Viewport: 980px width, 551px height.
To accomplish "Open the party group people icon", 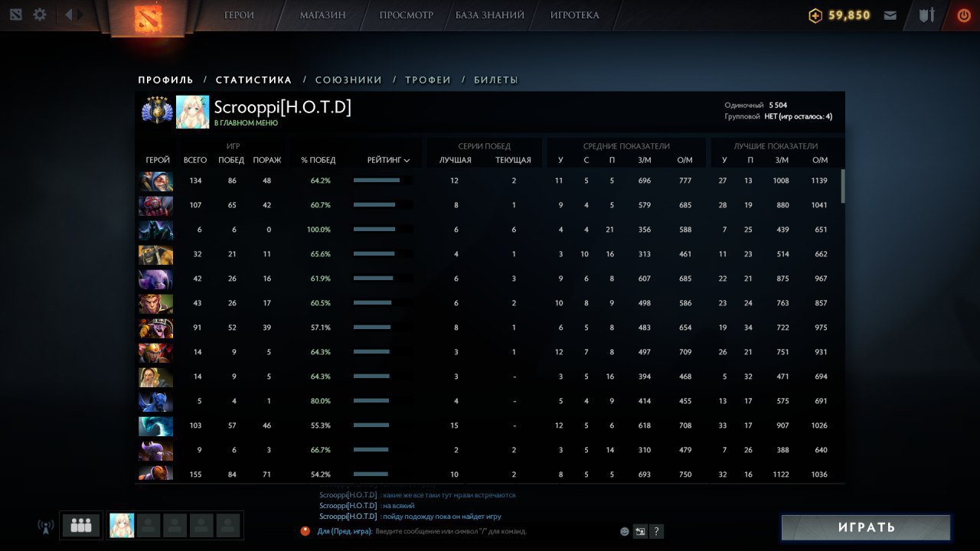I will pyautogui.click(x=81, y=526).
